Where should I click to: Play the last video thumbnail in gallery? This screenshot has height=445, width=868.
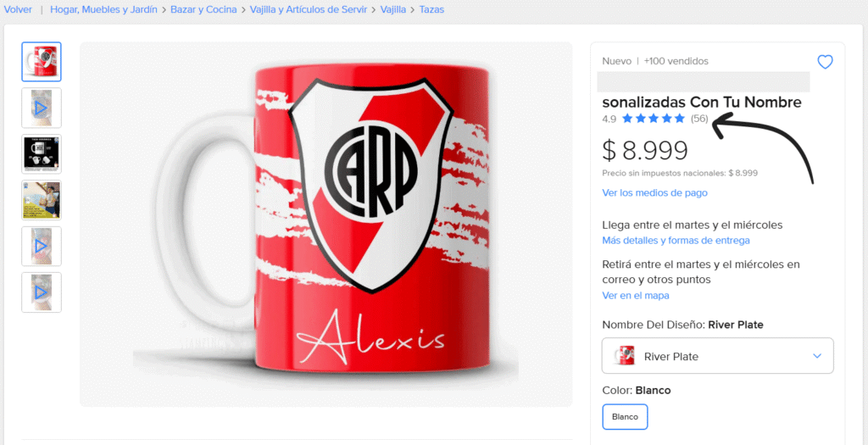pyautogui.click(x=42, y=292)
